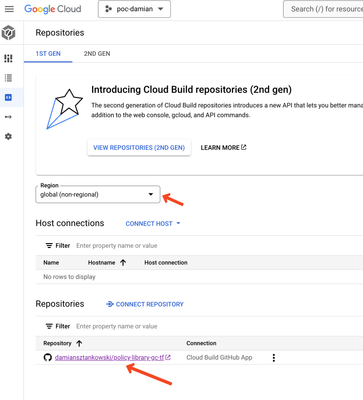The width and height of the screenshot is (363, 400).
Task: Open the Dashboard sidebar icon
Action: (8, 59)
